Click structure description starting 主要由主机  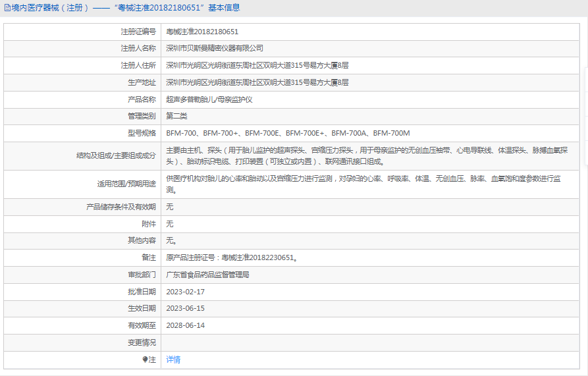[x=367, y=156]
